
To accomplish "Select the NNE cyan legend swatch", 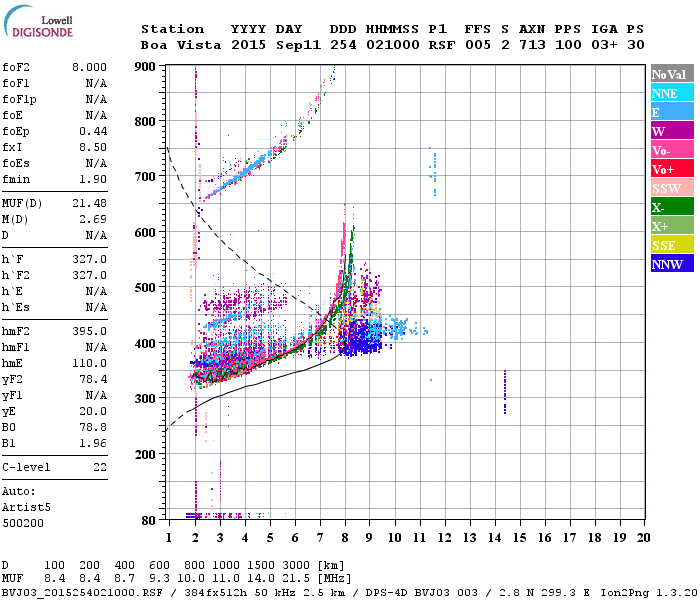I will [x=672, y=93].
